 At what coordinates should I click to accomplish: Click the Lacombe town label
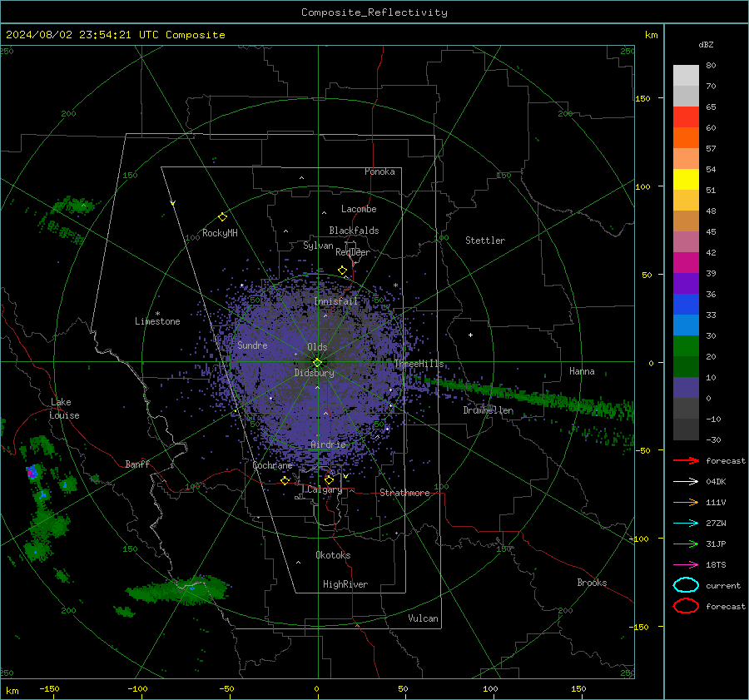[359, 209]
